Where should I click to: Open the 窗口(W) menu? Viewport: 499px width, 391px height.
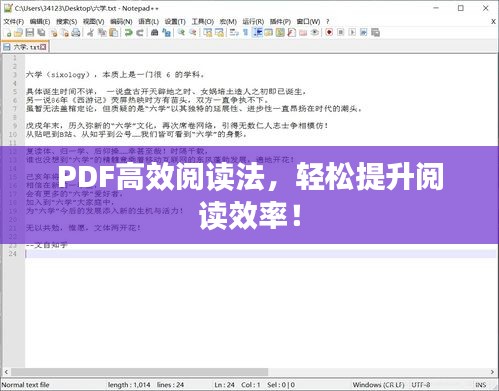click(308, 22)
